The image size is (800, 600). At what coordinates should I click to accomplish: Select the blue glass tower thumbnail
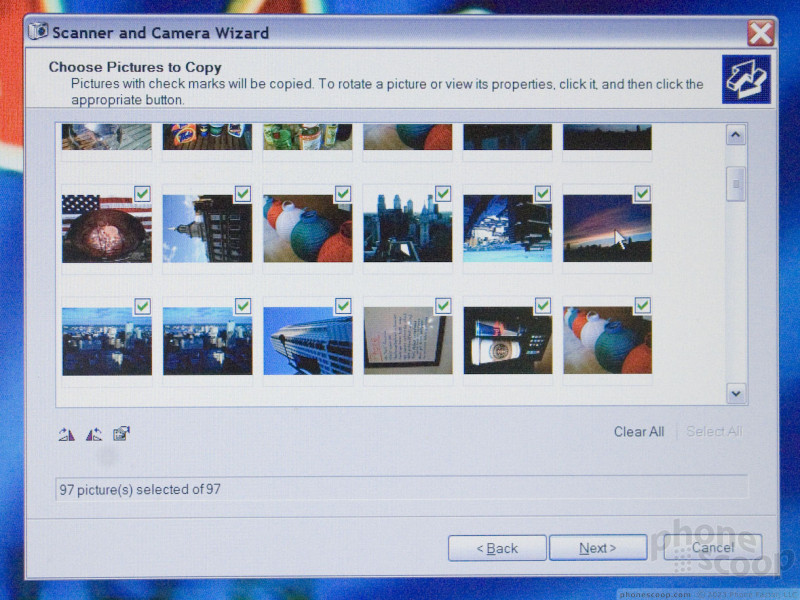[308, 341]
